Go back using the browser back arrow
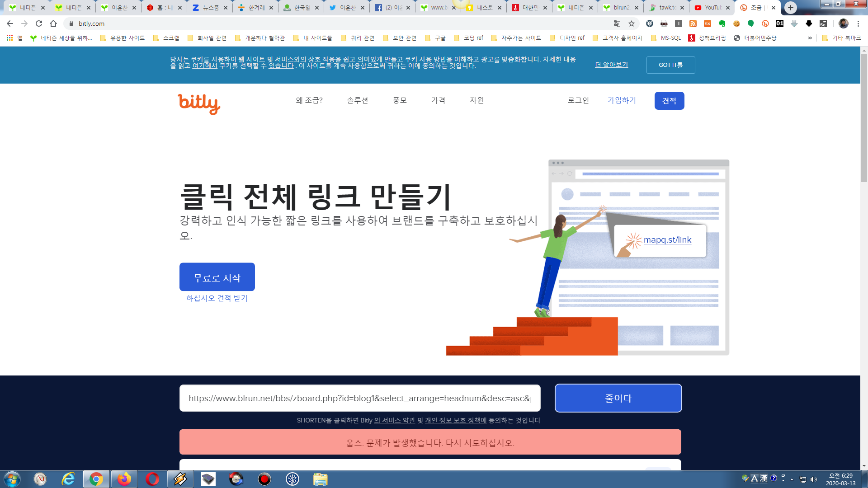The width and height of the screenshot is (868, 488). (10, 23)
